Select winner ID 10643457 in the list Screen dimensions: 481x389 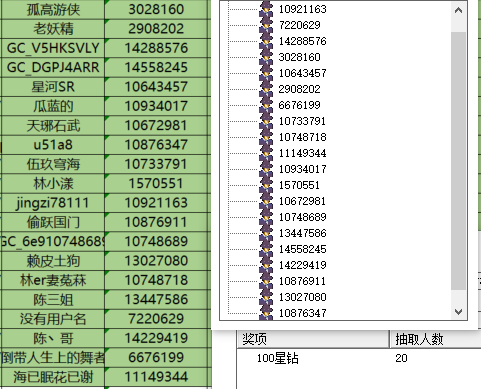302,73
